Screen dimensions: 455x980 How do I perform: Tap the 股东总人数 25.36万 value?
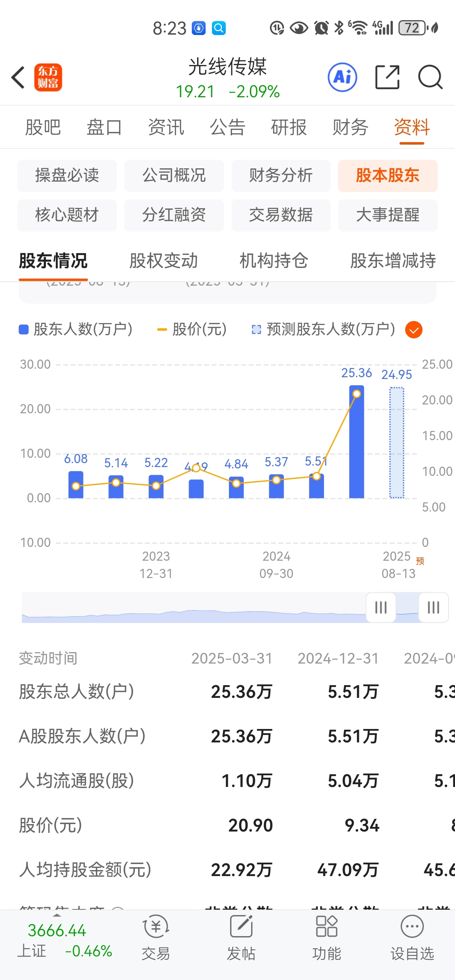(242, 692)
